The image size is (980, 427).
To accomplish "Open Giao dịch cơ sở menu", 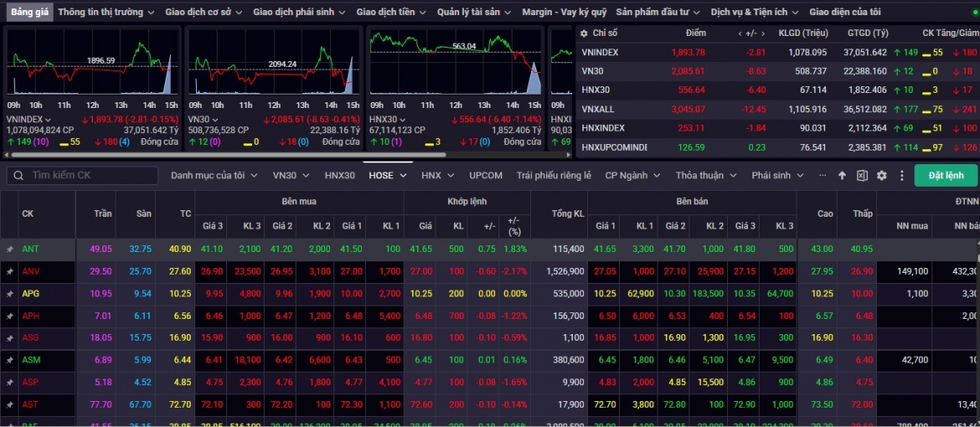I will [x=204, y=12].
